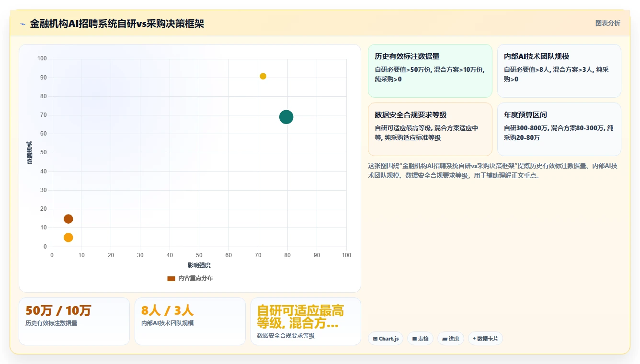640x364 pixels.
Task: Click the orange bubble at lower left
Action: click(69, 238)
